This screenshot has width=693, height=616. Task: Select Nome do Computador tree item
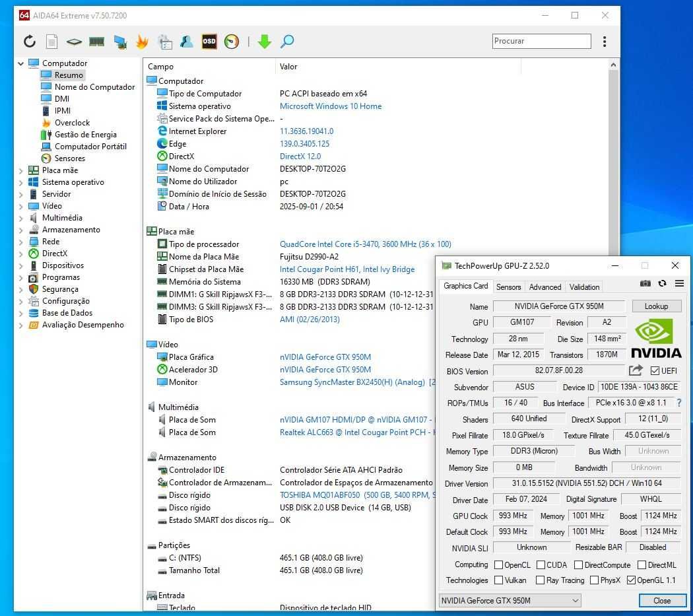94,86
